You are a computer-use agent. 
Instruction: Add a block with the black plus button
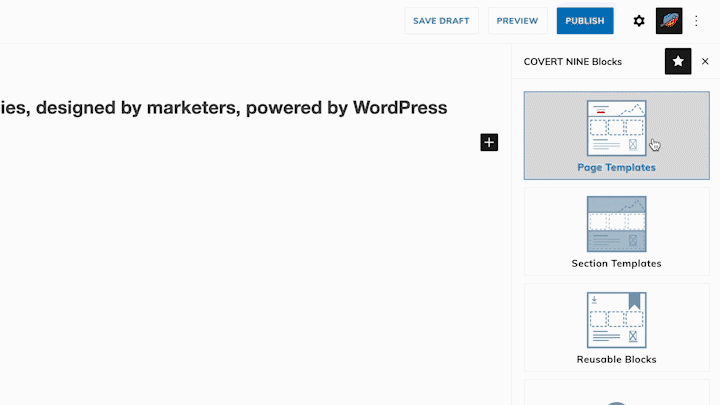489,142
